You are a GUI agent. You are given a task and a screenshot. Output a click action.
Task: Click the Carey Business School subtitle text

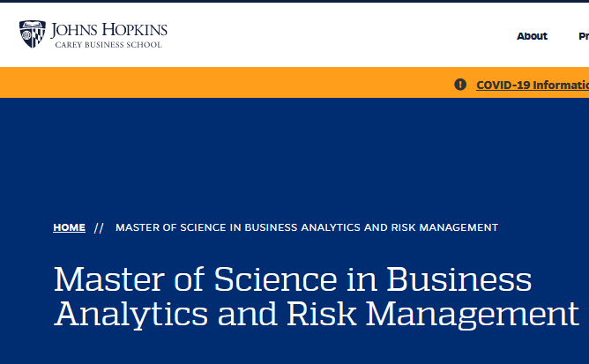pyautogui.click(x=108, y=45)
